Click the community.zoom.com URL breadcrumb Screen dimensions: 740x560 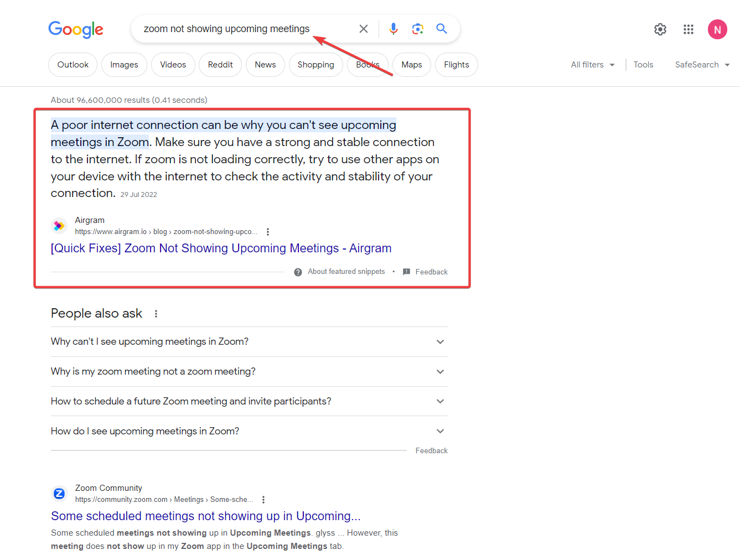(164, 500)
